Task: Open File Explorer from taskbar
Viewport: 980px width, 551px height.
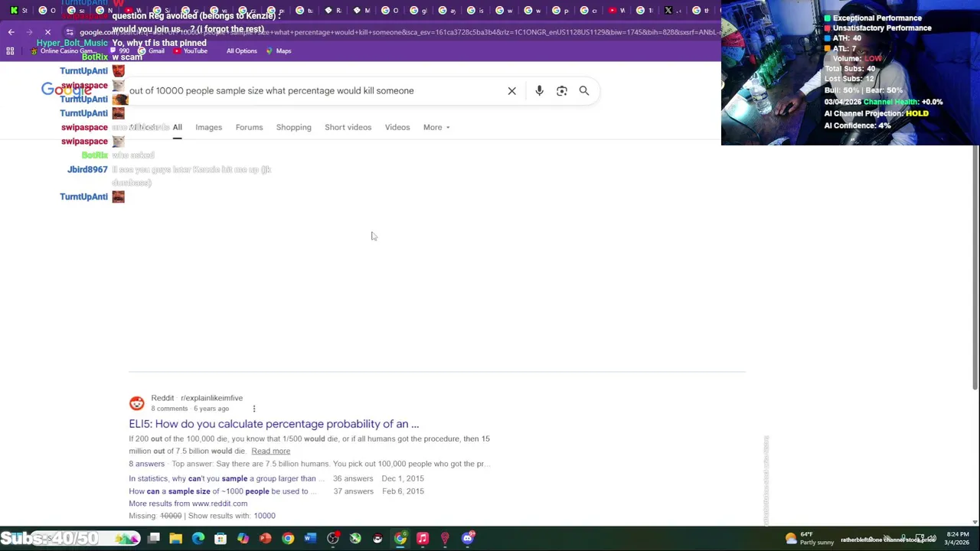Action: [x=176, y=539]
